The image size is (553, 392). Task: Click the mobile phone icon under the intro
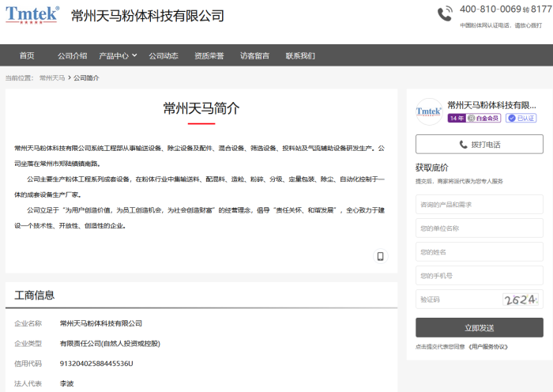[x=380, y=256]
